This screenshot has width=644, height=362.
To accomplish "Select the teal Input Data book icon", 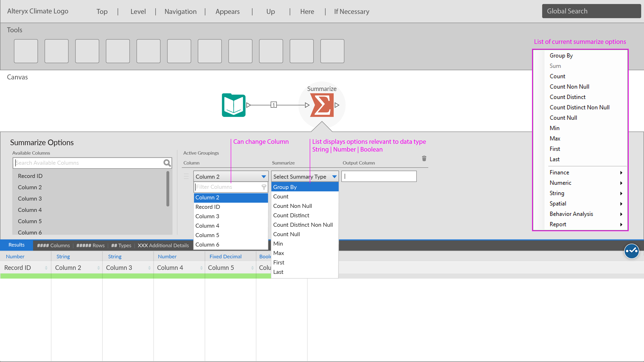I will pyautogui.click(x=234, y=105).
